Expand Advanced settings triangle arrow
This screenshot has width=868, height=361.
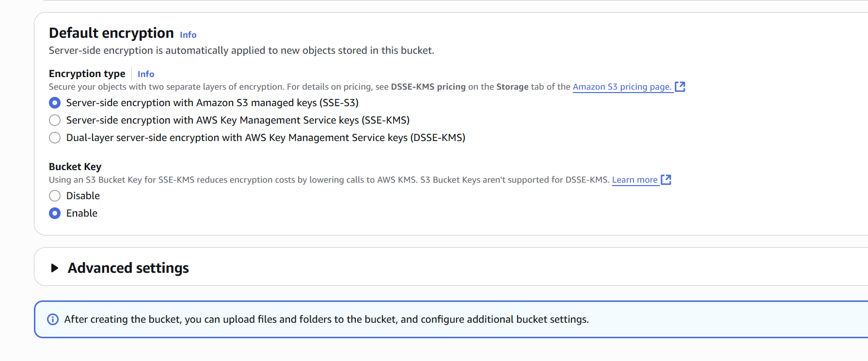(54, 268)
